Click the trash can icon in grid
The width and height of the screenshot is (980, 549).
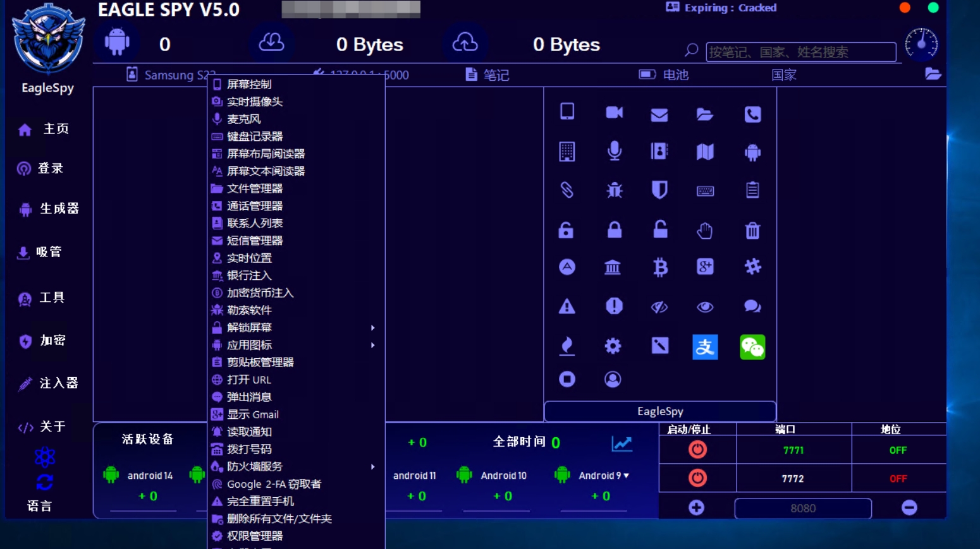pos(752,231)
